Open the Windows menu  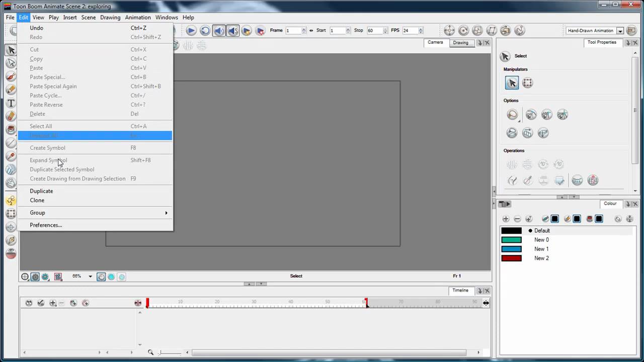click(167, 17)
